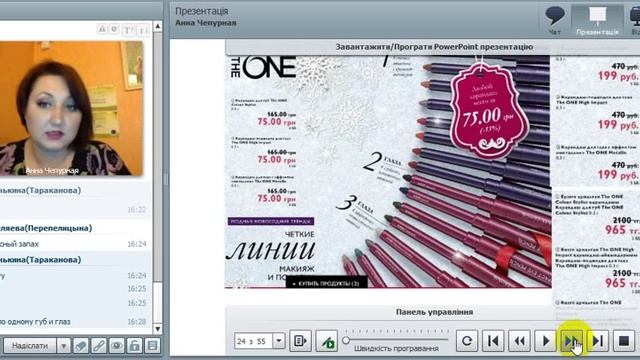
Task: Click the round settings icon above video
Action: click(x=114, y=29)
